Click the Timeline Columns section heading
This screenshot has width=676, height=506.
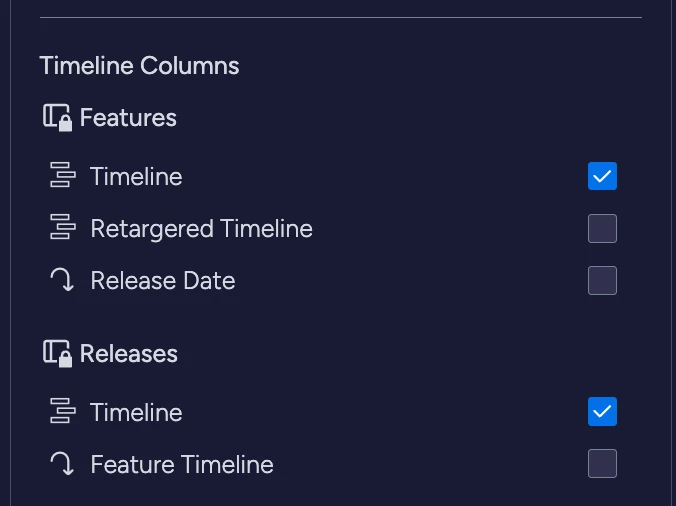click(x=139, y=67)
